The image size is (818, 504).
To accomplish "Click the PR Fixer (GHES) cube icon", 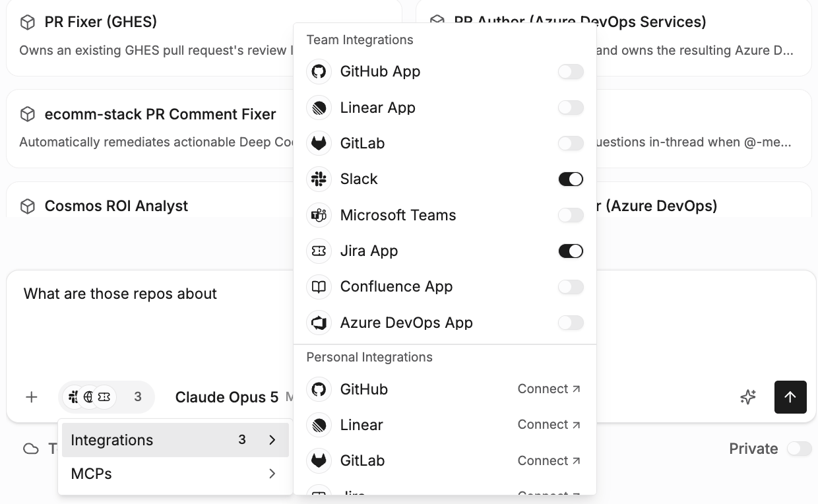I will [x=28, y=22].
